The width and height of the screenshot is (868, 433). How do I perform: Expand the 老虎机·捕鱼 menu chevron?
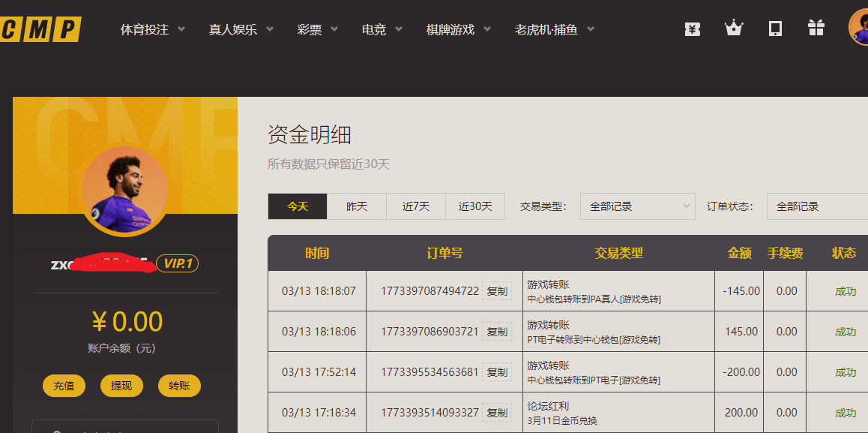click(x=590, y=29)
